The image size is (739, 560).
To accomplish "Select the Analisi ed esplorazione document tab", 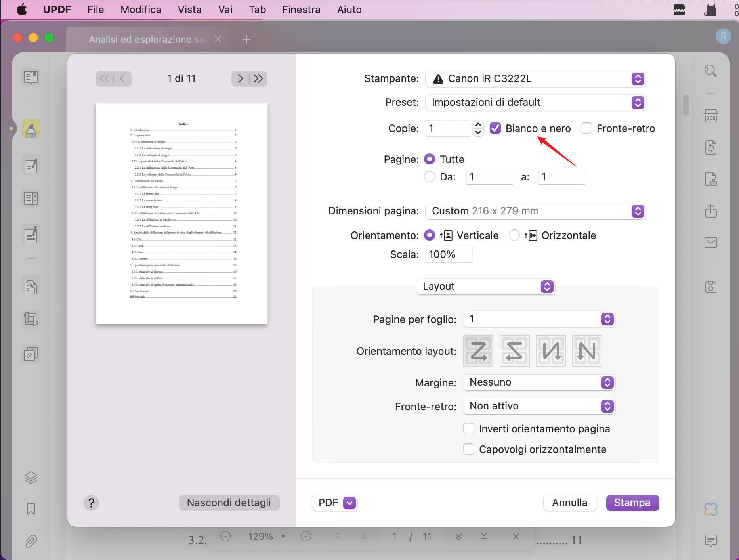I will 147,39.
